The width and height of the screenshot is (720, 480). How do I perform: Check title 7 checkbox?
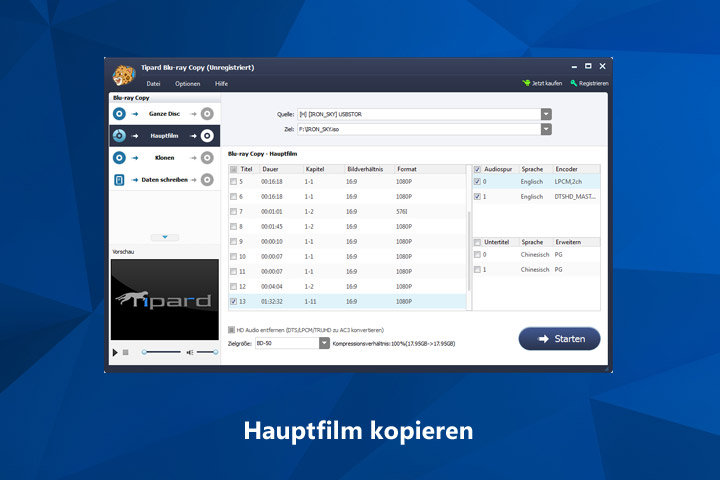[x=234, y=211]
